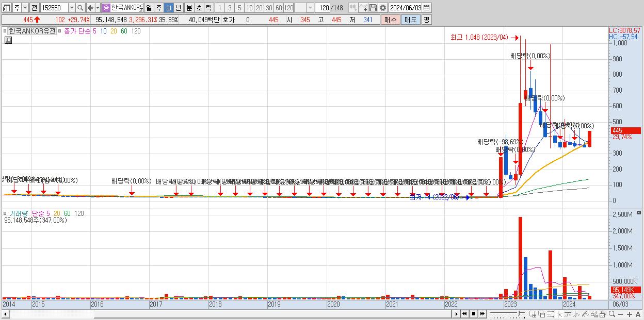
Task: Select the second (초) chart period
Action: tap(199, 8)
